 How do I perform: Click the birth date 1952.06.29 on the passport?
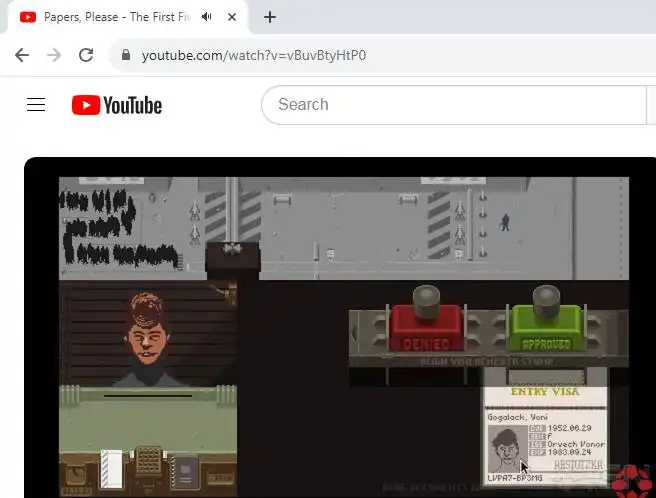tap(569, 428)
